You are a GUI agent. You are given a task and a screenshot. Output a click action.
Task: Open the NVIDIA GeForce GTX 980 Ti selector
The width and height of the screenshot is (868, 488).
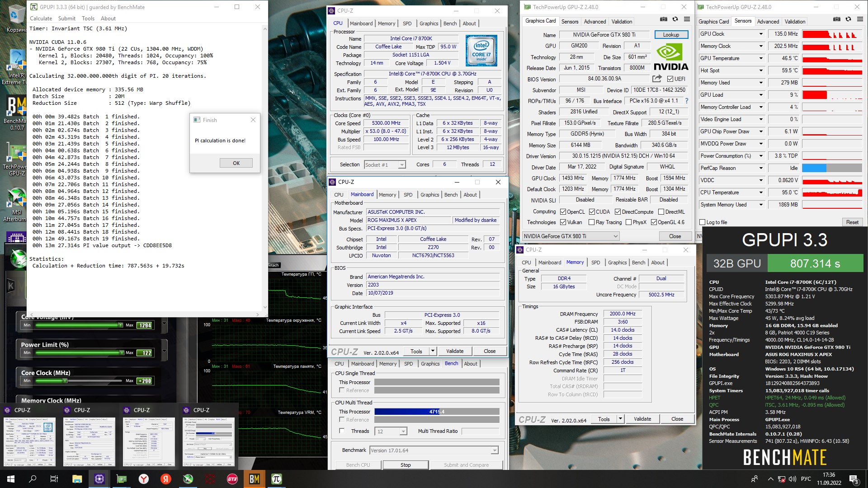click(x=571, y=236)
